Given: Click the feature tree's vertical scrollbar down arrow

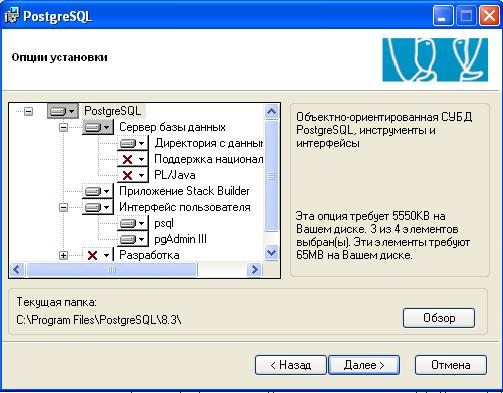Looking at the screenshot, I should [271, 253].
